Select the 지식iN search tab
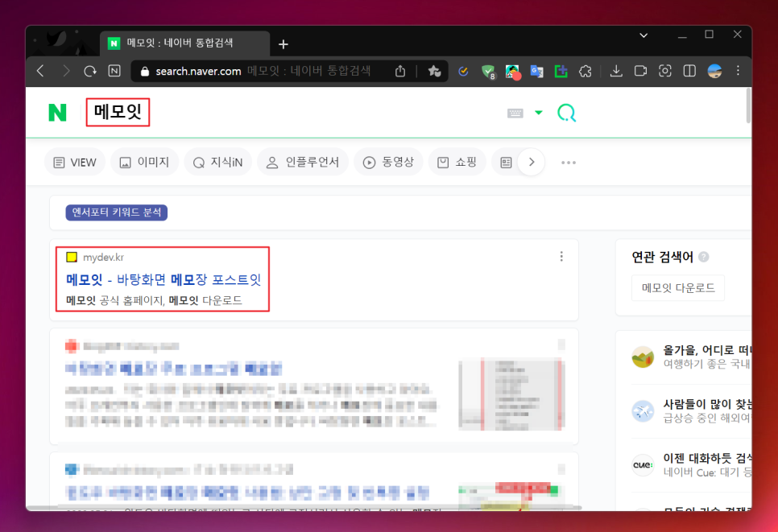 pyautogui.click(x=217, y=162)
